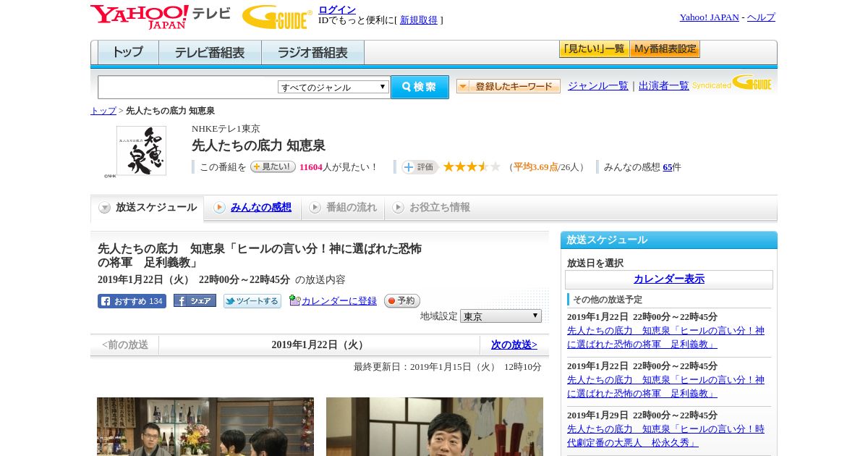Image resolution: width=868 pixels, height=456 pixels.
Task: Click the Facebook シェア button
Action: 195,301
